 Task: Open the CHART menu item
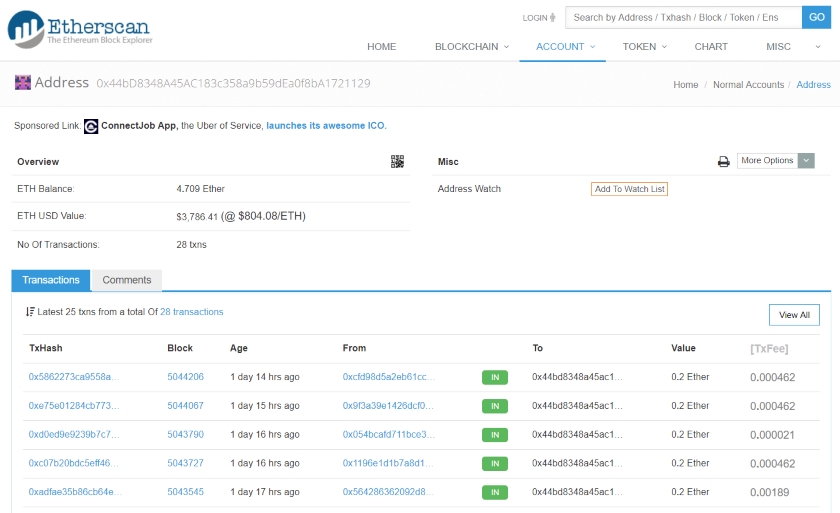click(711, 47)
